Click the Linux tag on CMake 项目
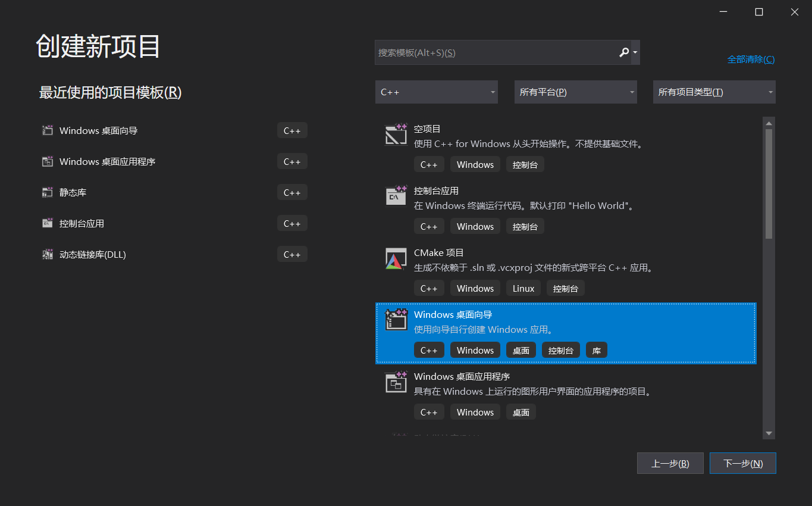Image resolution: width=812 pixels, height=506 pixels. click(x=523, y=288)
